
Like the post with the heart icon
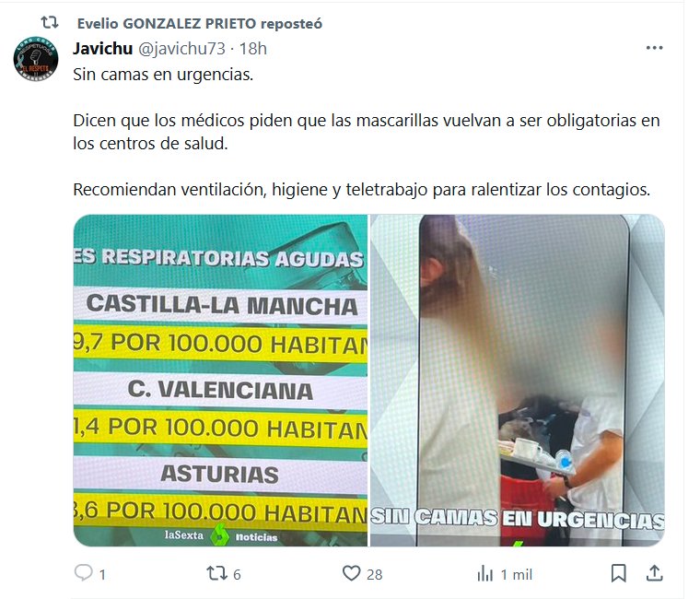point(351,573)
